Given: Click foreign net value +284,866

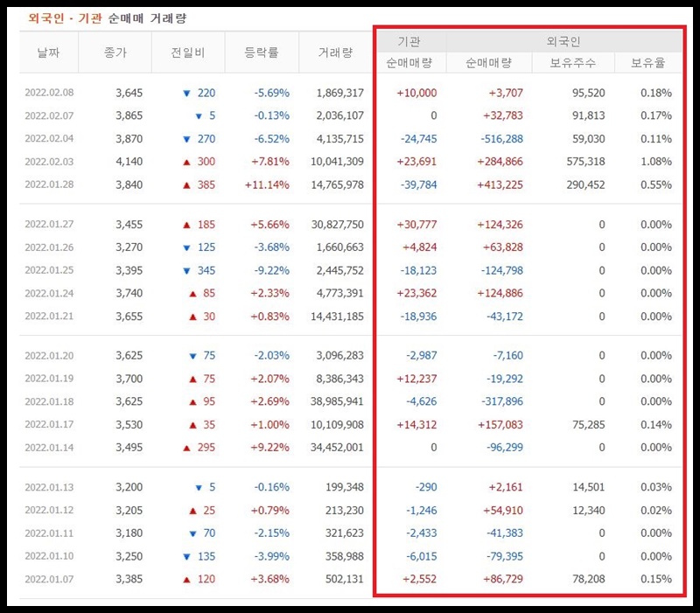Looking at the screenshot, I should [500, 162].
